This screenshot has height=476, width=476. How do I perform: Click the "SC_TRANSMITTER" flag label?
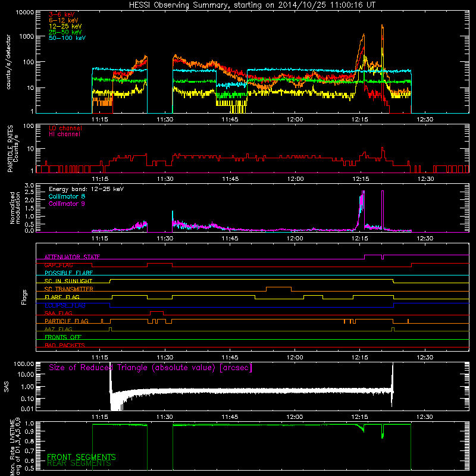tap(69, 289)
